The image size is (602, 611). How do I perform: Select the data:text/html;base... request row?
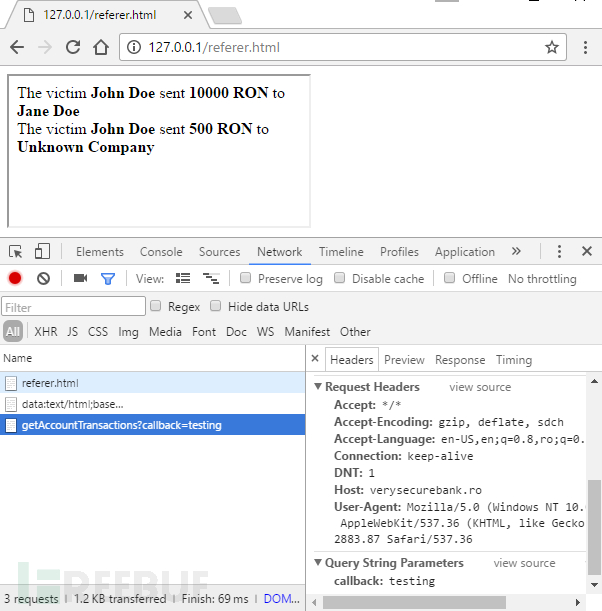[x=153, y=404]
